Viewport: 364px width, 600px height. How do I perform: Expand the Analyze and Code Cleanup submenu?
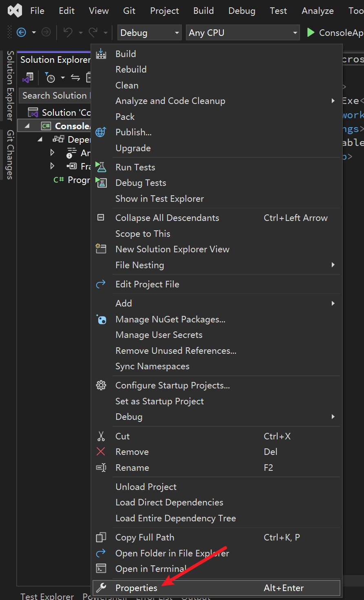click(333, 101)
